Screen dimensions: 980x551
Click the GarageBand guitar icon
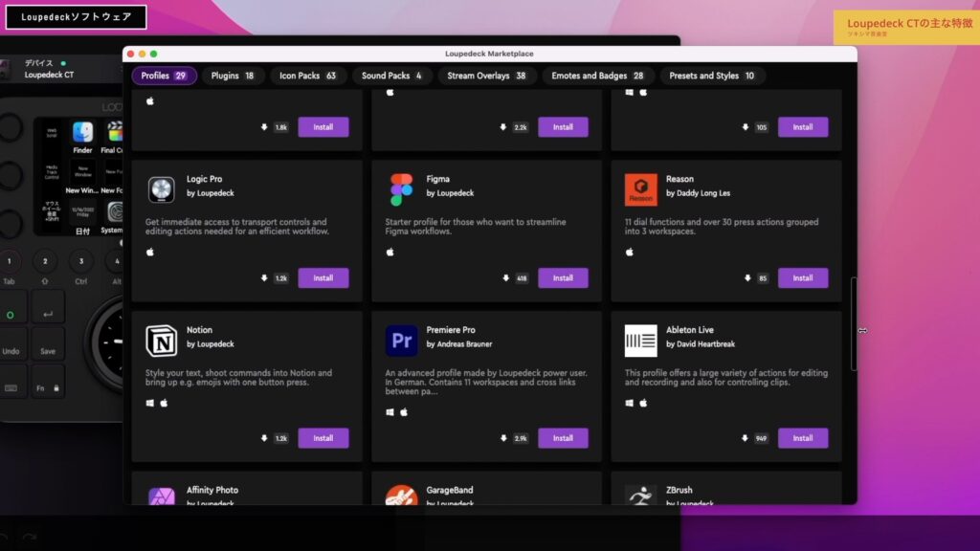(x=401, y=495)
